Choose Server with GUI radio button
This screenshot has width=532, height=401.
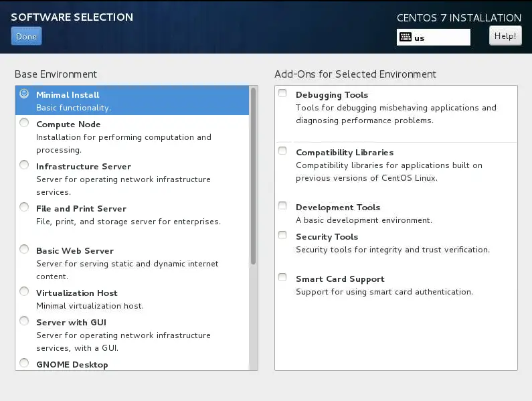click(x=24, y=321)
